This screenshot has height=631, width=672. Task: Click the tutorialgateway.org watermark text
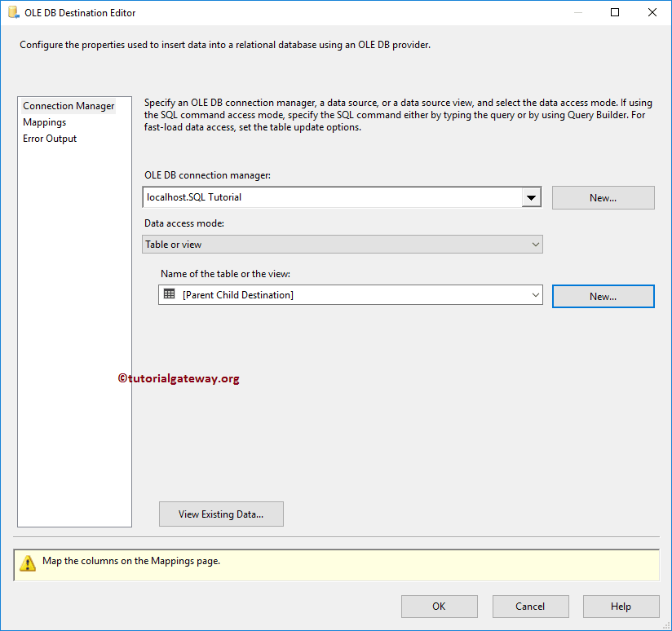(179, 378)
